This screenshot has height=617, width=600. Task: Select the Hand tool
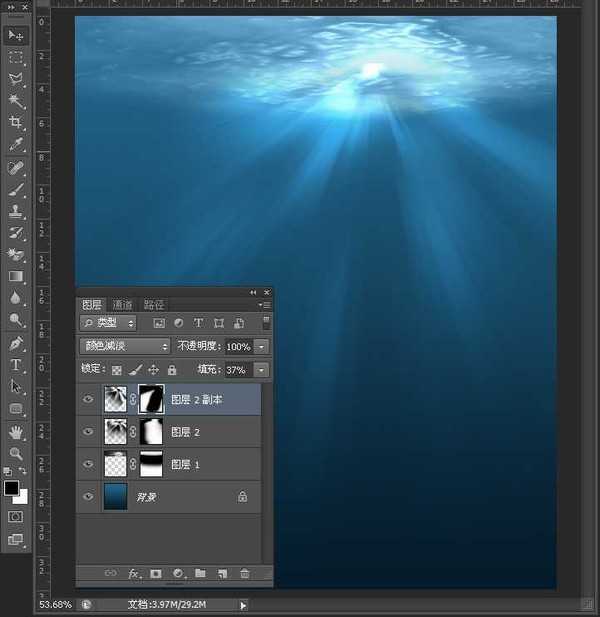pos(16,432)
